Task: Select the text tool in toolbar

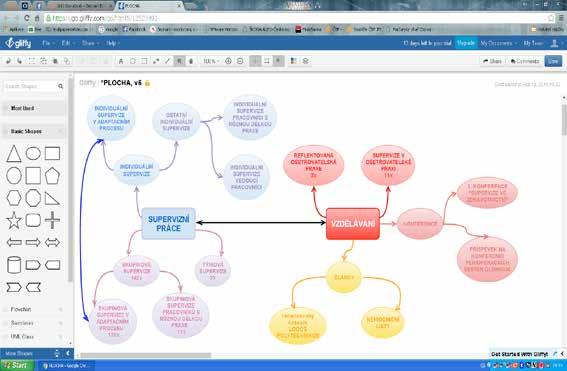Action: (121, 61)
